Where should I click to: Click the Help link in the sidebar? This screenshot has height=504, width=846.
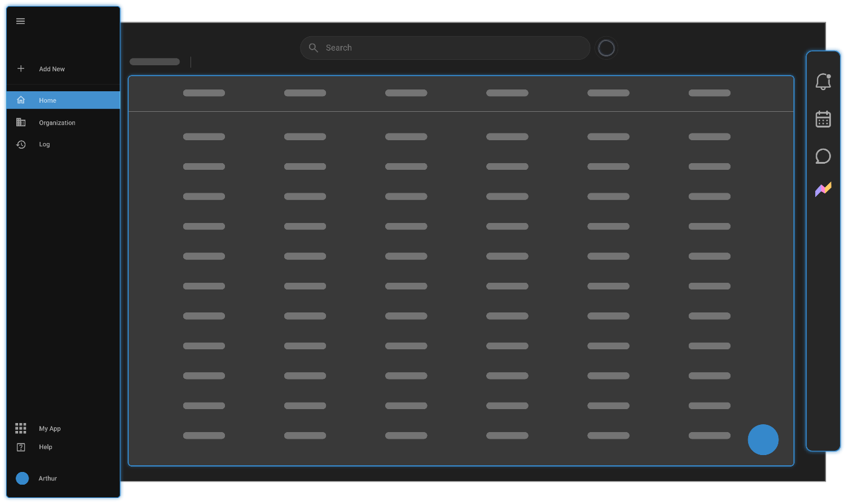(x=45, y=447)
